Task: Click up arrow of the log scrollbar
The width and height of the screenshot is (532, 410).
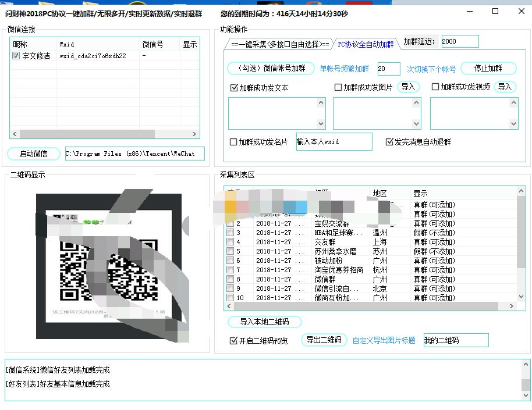Action: tap(526, 365)
